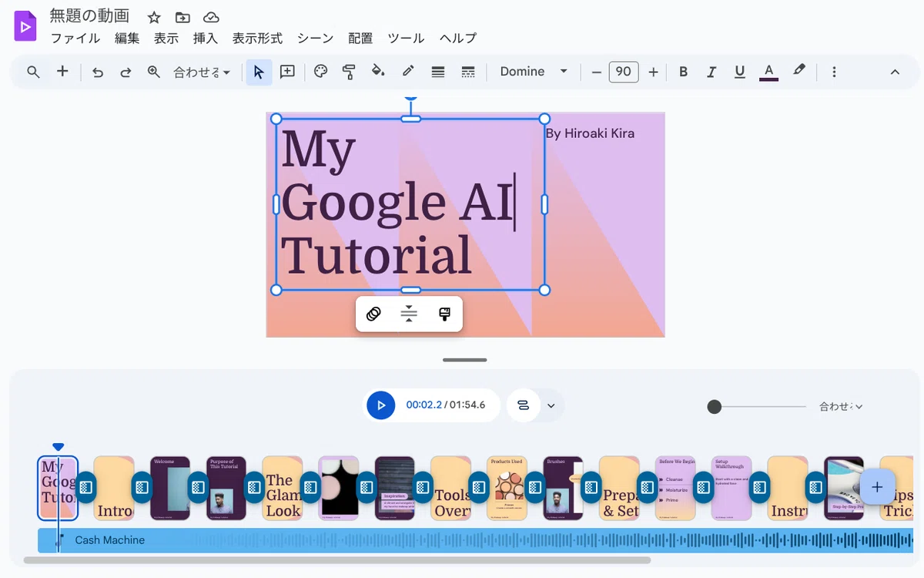This screenshot has height=578, width=924.
Task: Open the theme palette icon
Action: click(321, 72)
